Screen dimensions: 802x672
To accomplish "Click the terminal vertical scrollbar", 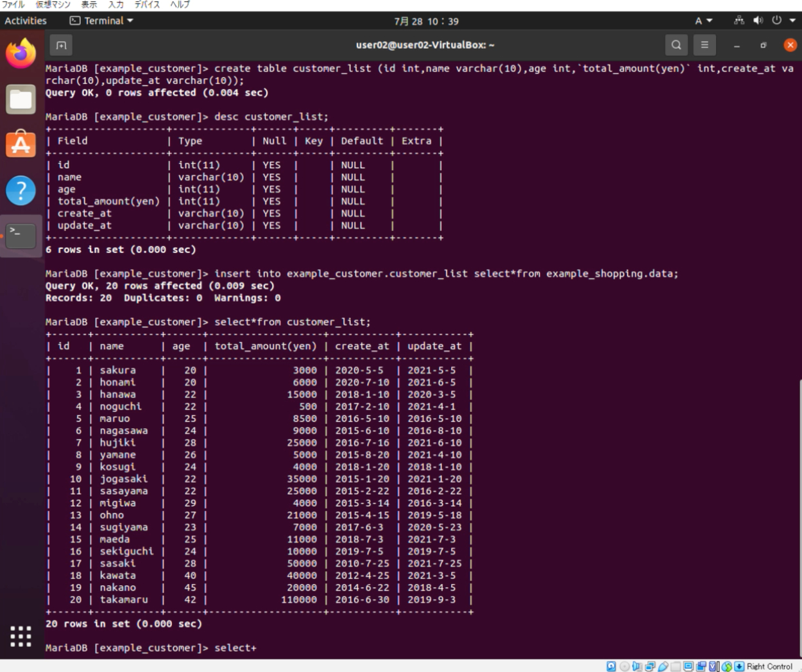I will [799, 513].
